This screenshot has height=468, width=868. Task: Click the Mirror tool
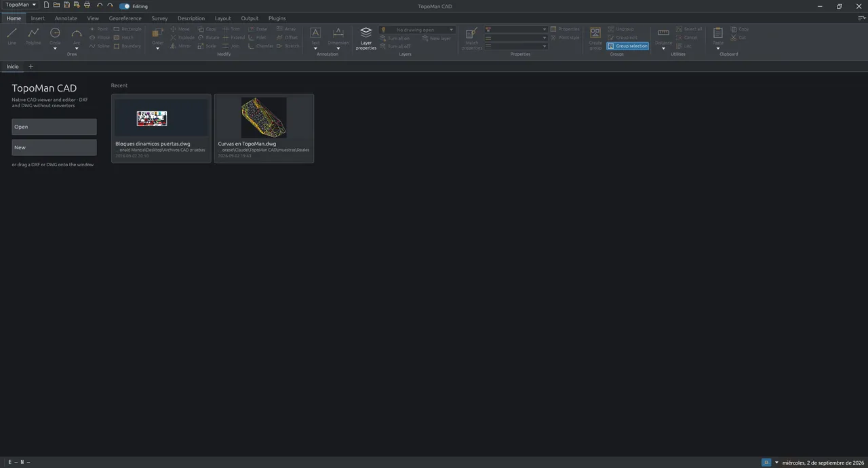click(180, 46)
